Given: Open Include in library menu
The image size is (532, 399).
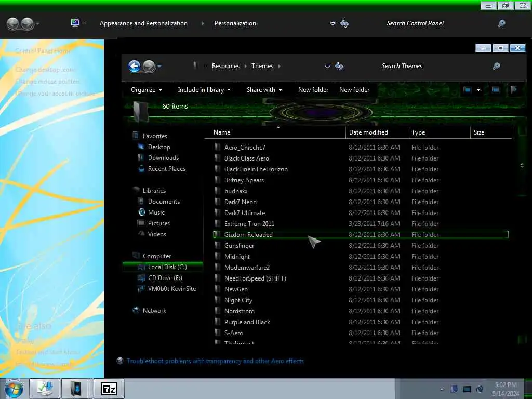Looking at the screenshot, I should [x=204, y=90].
